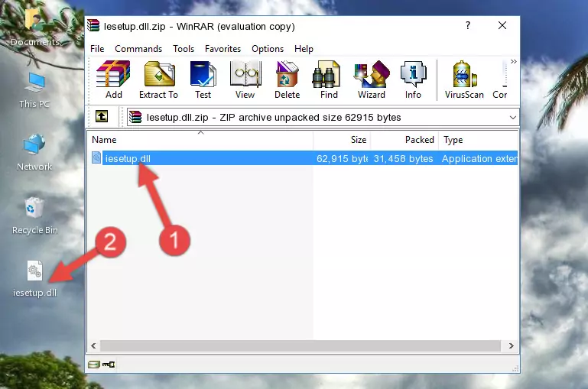Sort files by Type column
This screenshot has width=588, height=389.
coord(479,140)
